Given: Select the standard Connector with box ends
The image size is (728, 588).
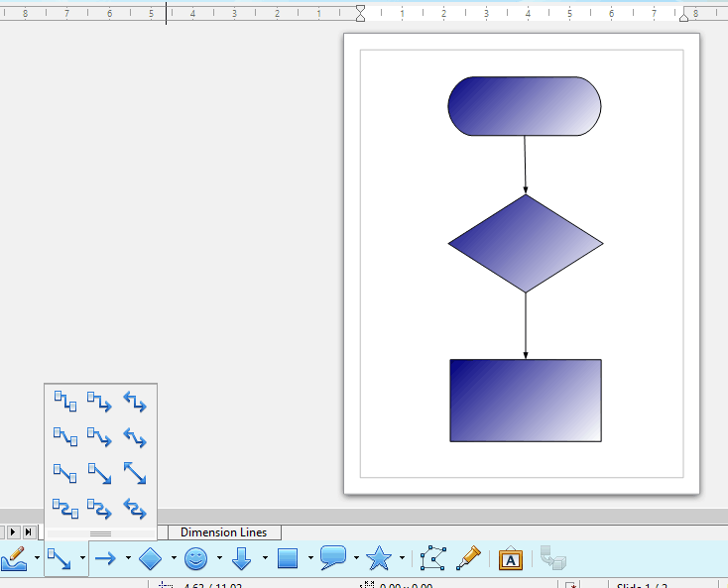Looking at the screenshot, I should tap(65, 401).
